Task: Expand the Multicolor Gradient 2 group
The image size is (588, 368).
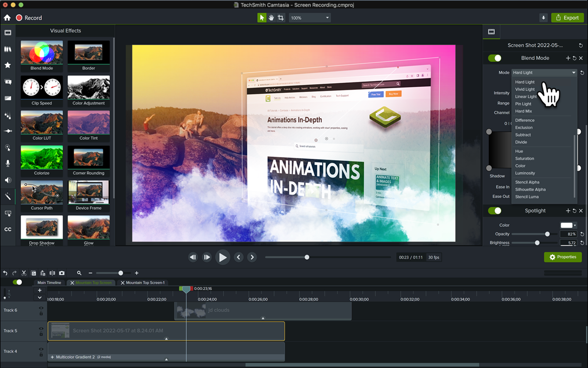Action: click(x=52, y=357)
